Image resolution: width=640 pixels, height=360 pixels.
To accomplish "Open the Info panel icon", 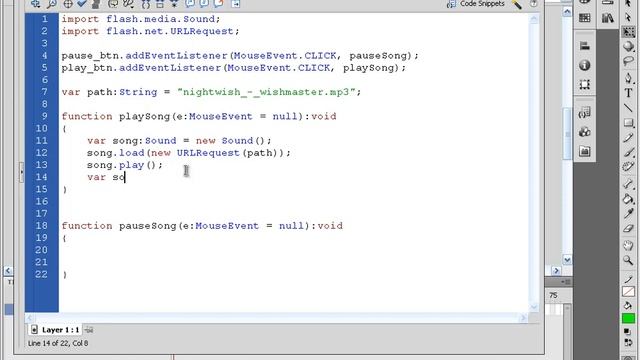I will [x=584, y=65].
